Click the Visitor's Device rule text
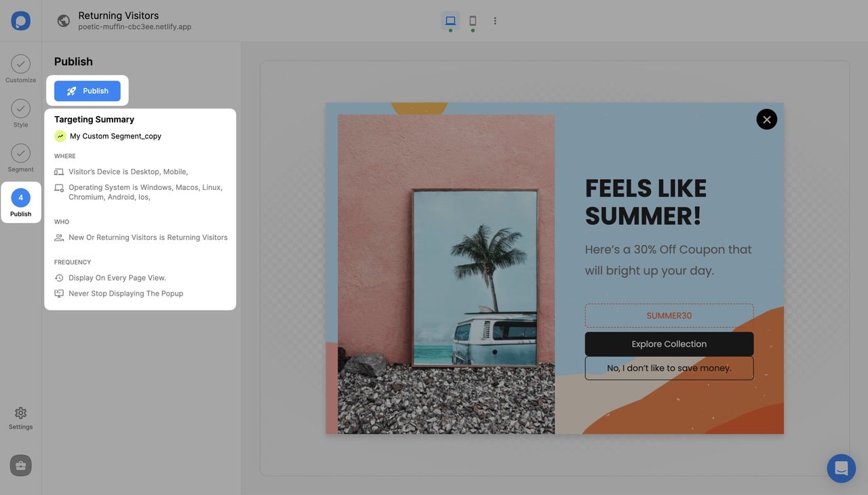Viewport: 868px width, 495px height. (128, 172)
